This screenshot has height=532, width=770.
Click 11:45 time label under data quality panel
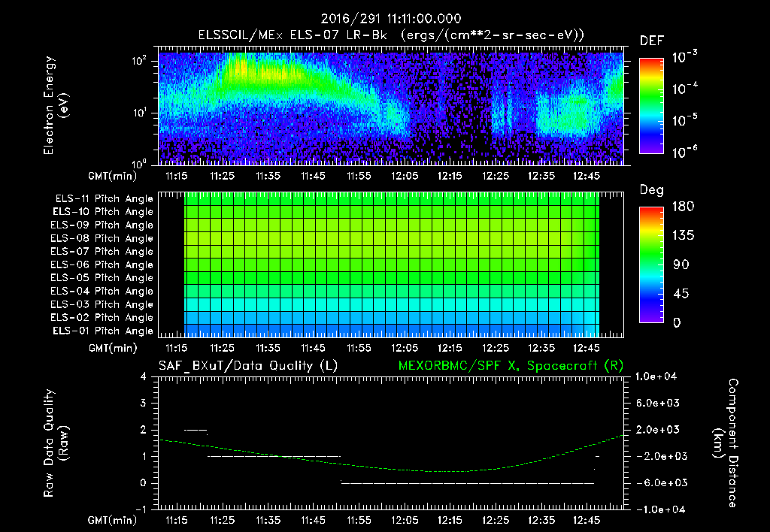314,520
